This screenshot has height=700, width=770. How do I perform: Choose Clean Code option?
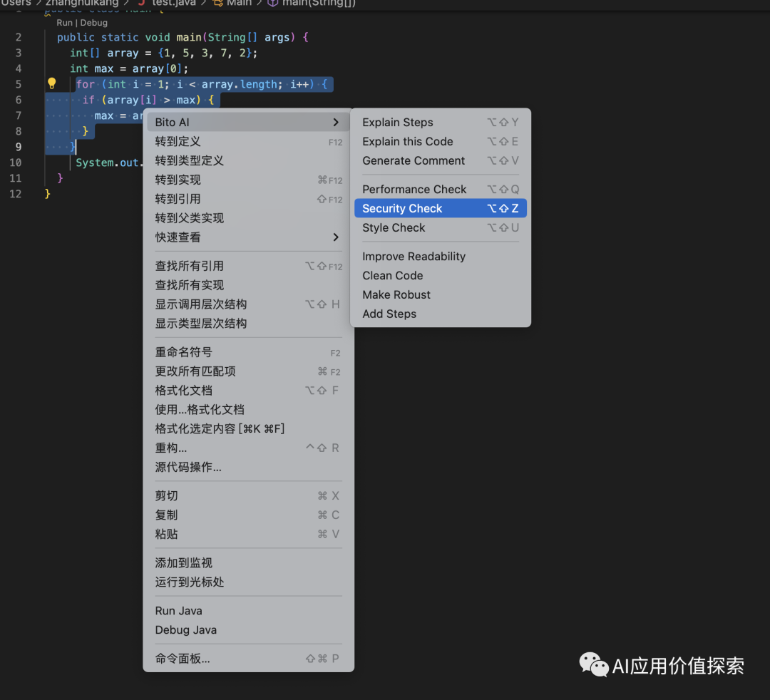coord(440,275)
